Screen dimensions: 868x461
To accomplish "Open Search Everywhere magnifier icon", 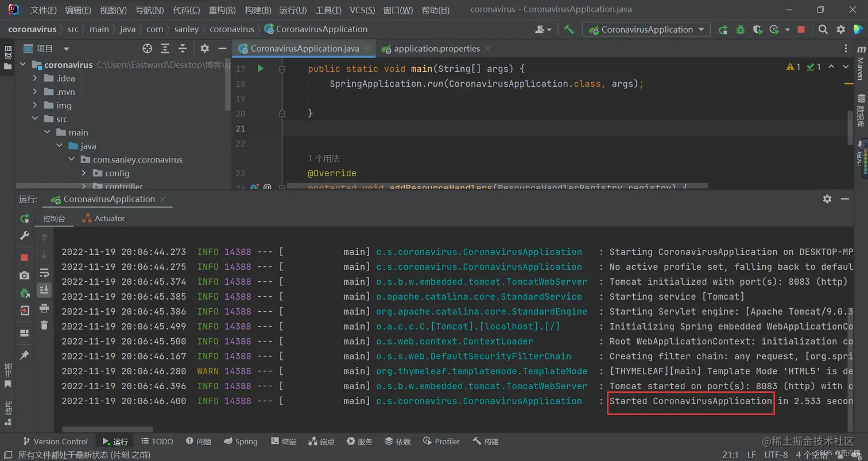I will point(823,29).
